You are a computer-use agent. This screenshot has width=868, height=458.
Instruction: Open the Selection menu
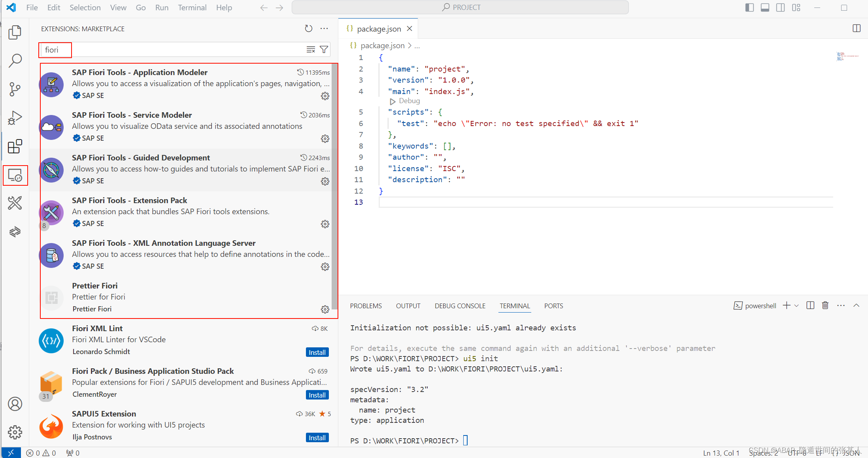[x=85, y=8]
